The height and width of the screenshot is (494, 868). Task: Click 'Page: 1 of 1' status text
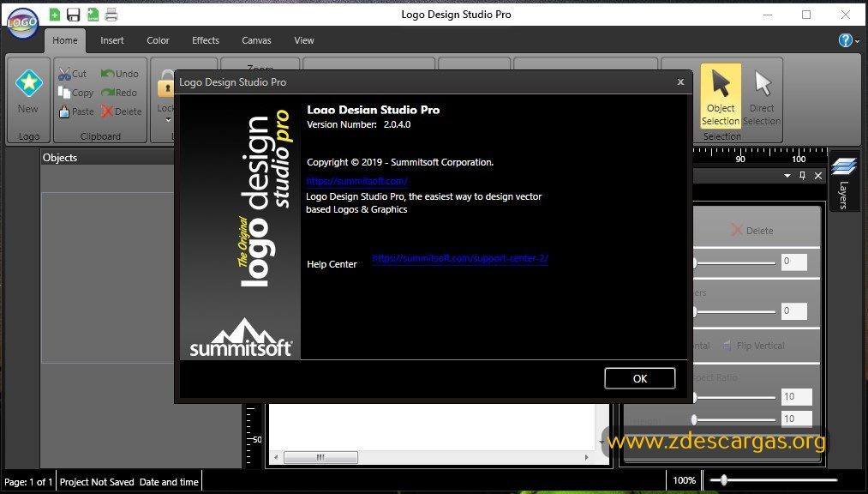point(28,482)
